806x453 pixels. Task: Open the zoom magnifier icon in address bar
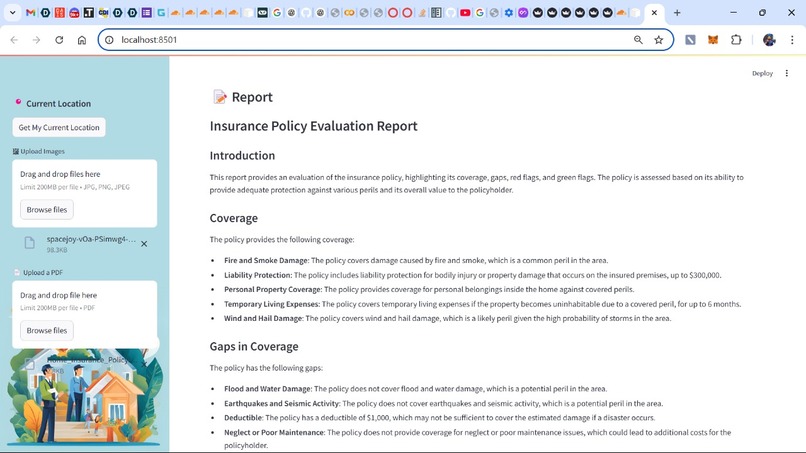pyautogui.click(x=638, y=40)
